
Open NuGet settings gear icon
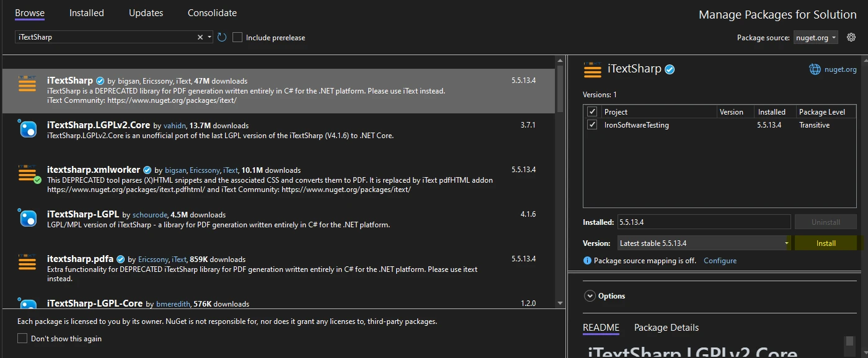[x=851, y=37]
